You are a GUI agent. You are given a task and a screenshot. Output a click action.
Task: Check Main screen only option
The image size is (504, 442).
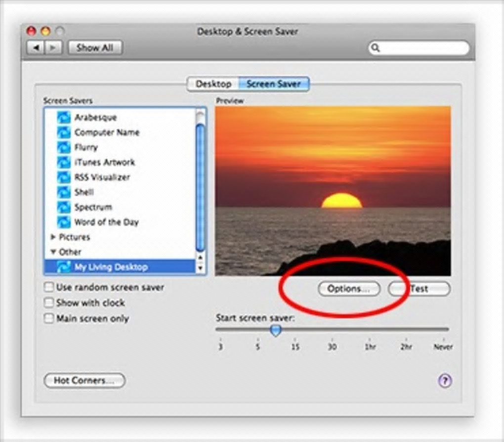click(48, 318)
